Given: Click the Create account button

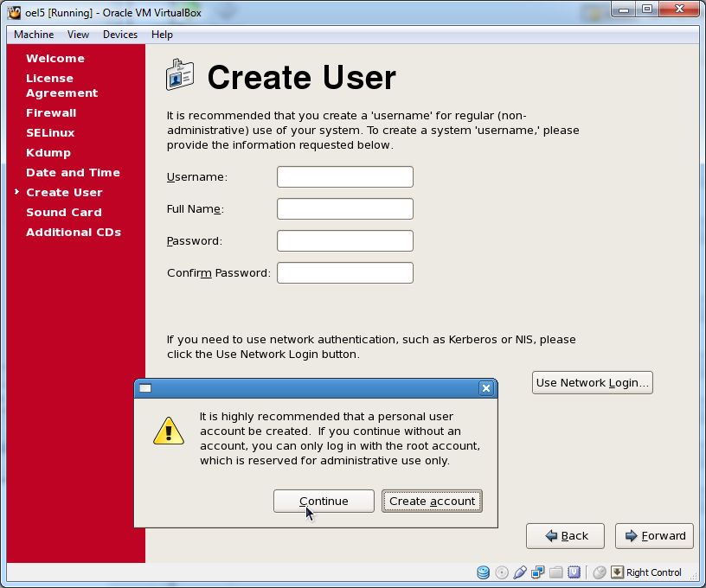Looking at the screenshot, I should (433, 502).
